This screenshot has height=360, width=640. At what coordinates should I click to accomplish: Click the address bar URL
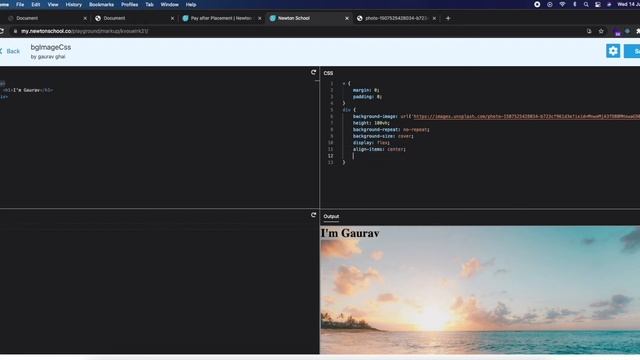(85, 31)
